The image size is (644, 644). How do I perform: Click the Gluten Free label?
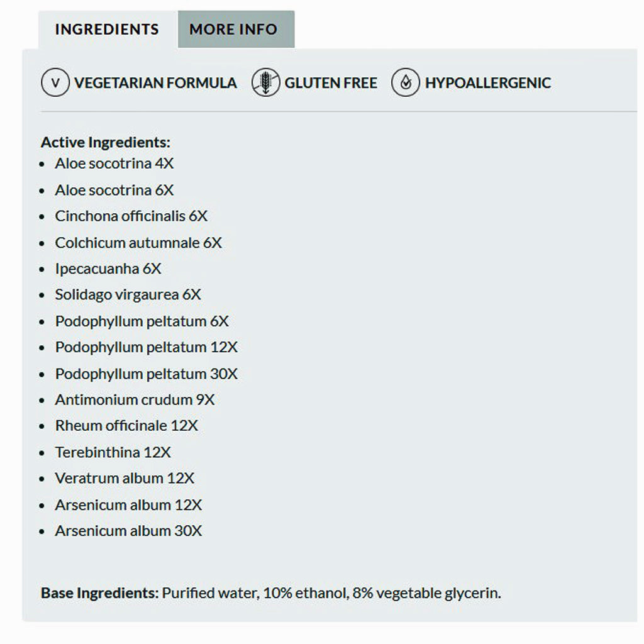pos(331,83)
